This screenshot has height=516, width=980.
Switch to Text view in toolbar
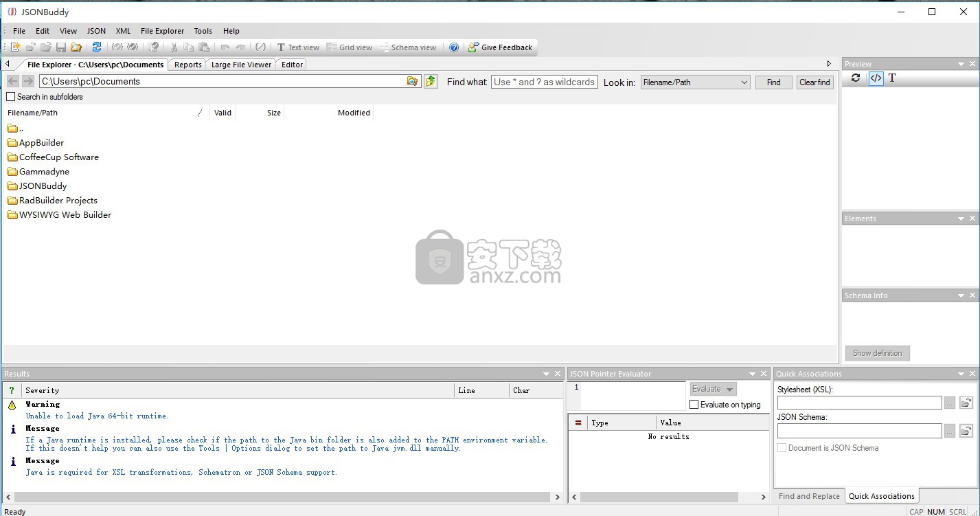tap(298, 47)
